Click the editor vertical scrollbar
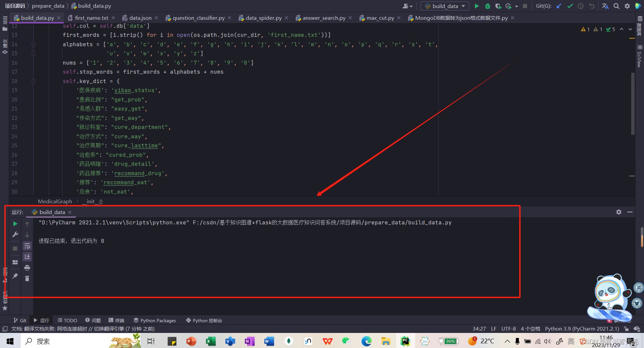This screenshot has height=348, width=644. (x=633, y=104)
